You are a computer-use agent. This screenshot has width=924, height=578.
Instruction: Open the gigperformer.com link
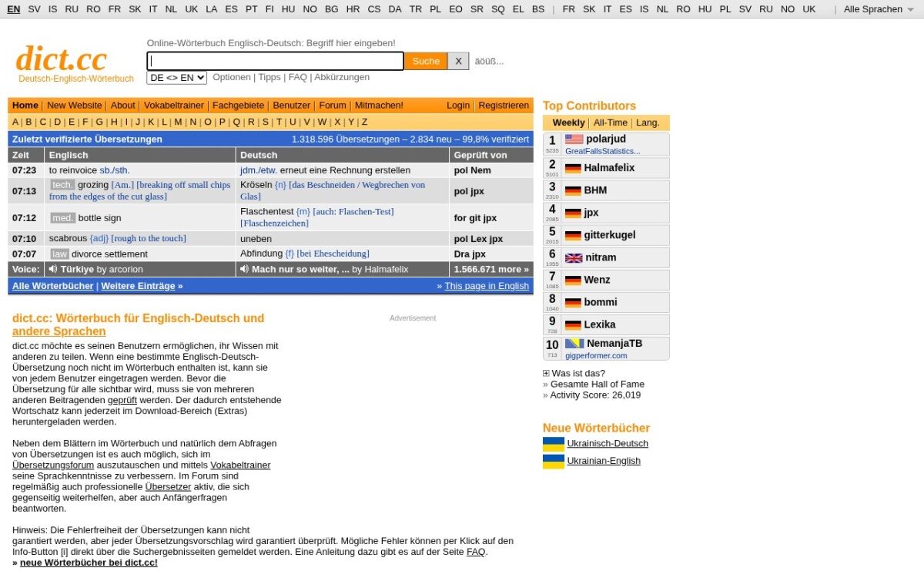click(596, 355)
